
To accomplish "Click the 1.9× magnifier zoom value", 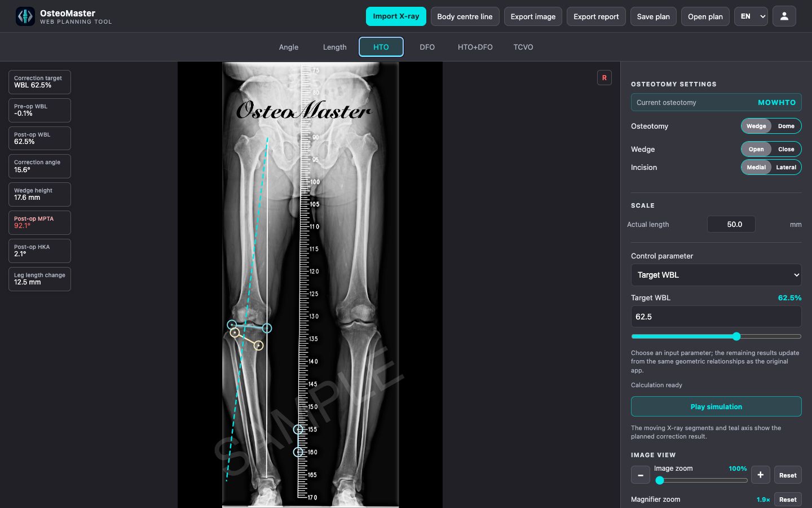I will coord(763,500).
